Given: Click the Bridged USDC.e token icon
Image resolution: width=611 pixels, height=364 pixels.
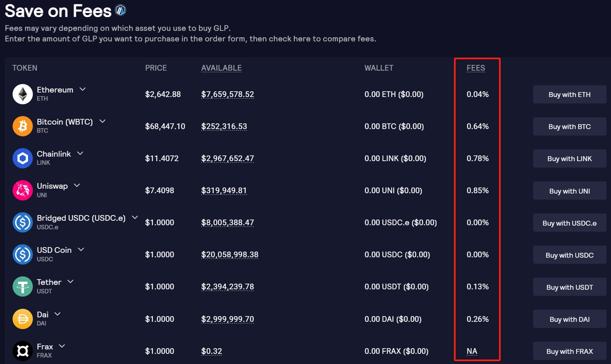Looking at the screenshot, I should tap(23, 222).
